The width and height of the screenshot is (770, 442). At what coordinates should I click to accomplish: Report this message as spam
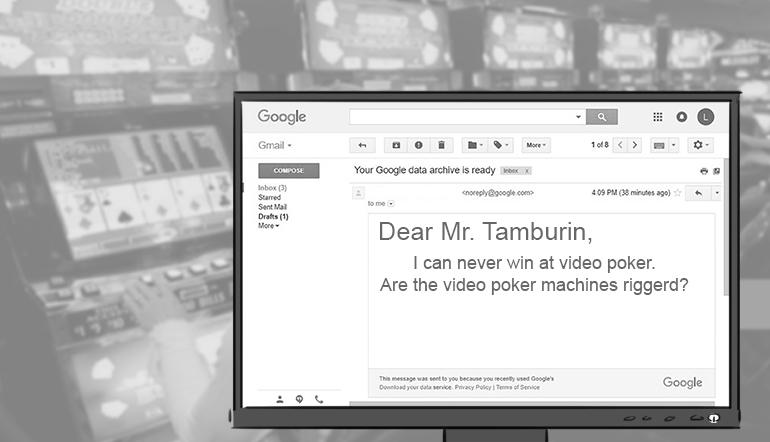418,145
